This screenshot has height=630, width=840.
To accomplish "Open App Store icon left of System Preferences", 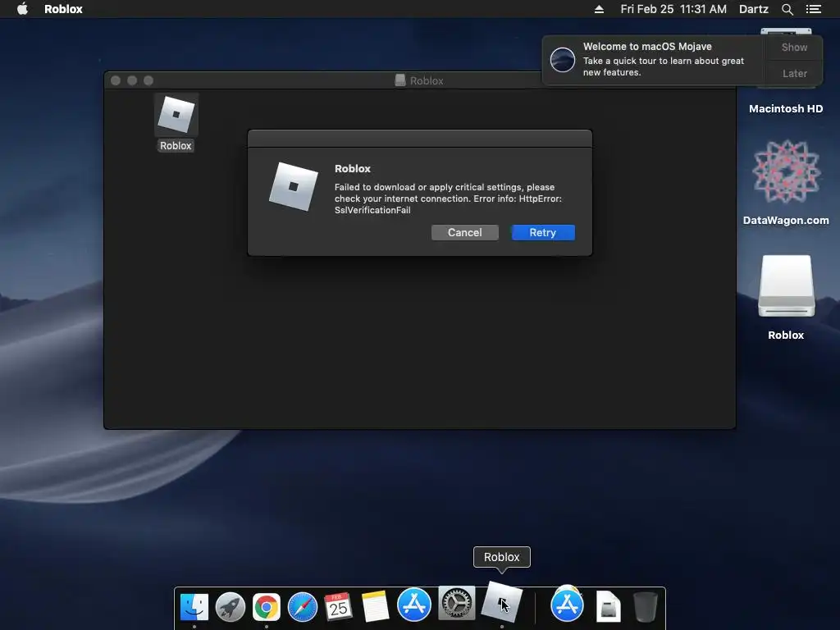I will point(414,605).
